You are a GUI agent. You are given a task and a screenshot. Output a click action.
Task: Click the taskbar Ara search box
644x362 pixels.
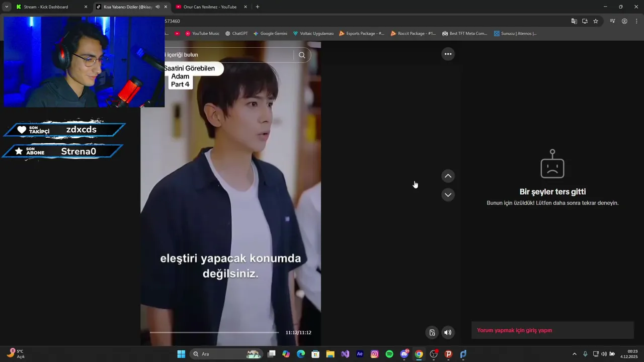pos(226,354)
